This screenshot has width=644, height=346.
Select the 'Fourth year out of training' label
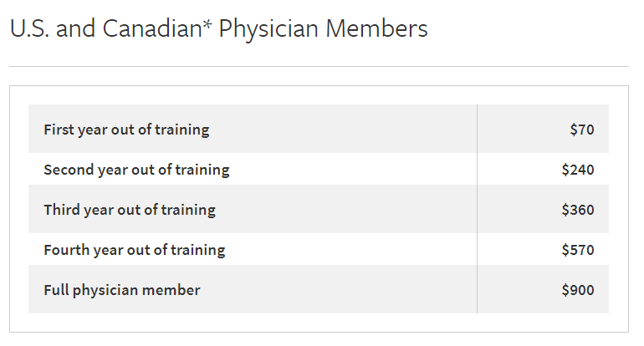tap(135, 250)
